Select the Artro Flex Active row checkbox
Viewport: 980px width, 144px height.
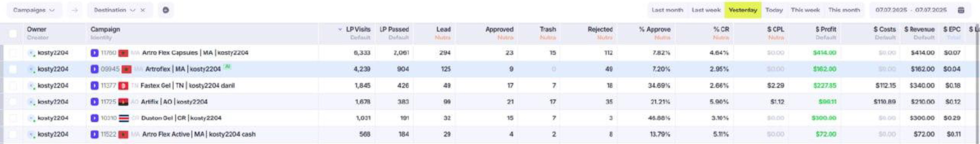[x=13, y=134]
